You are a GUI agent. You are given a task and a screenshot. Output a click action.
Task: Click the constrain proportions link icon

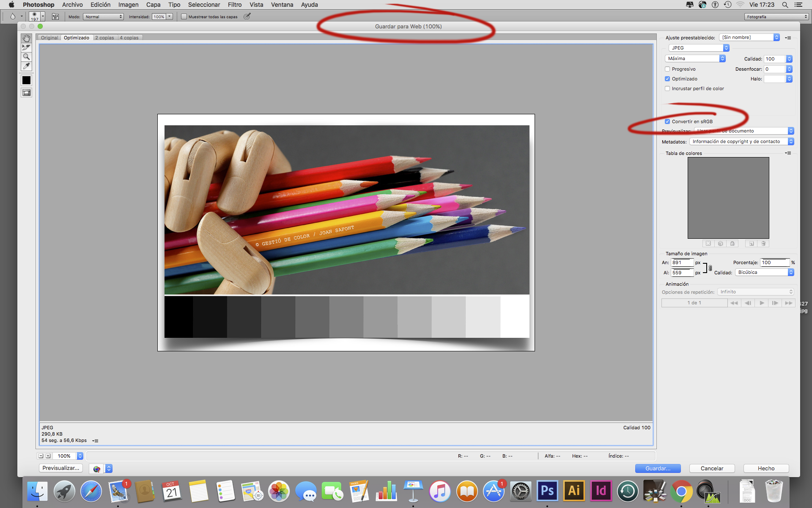coord(710,268)
